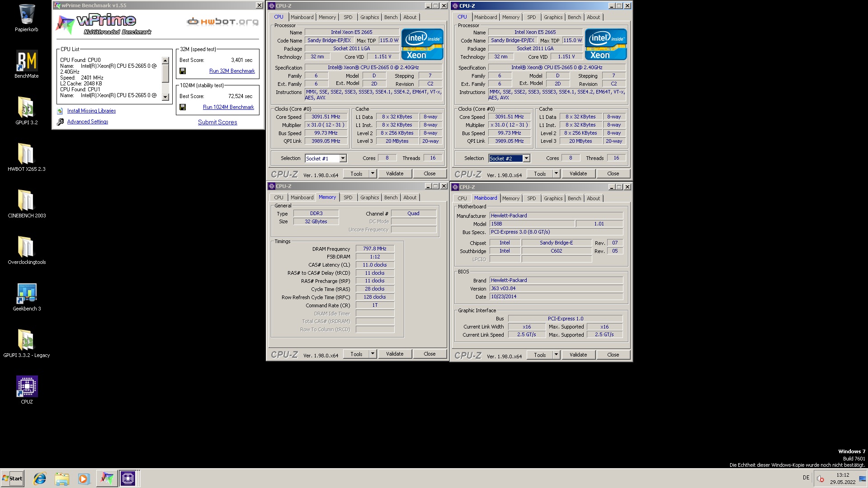Image resolution: width=868 pixels, height=488 pixels.
Task: Open Windows Explorer from the taskbar
Action: coord(62,479)
